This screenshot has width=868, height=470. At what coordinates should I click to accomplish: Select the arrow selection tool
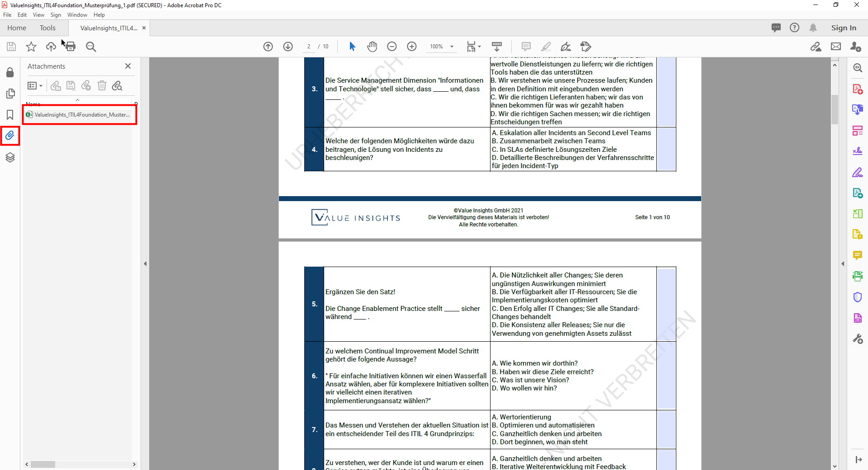tap(353, 47)
